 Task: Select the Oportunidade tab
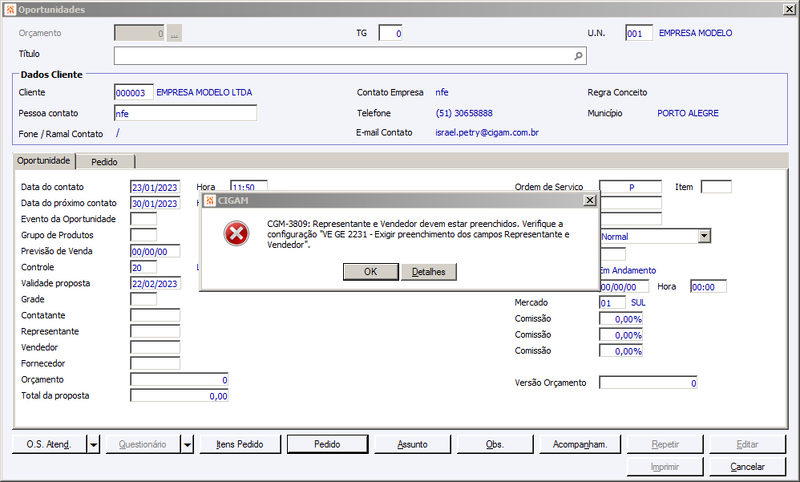pyautogui.click(x=44, y=161)
